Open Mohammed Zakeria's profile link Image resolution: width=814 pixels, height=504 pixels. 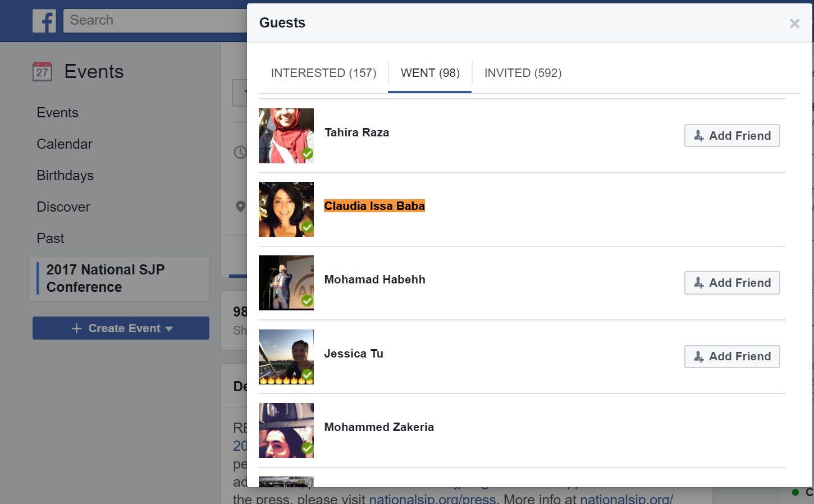(x=379, y=427)
